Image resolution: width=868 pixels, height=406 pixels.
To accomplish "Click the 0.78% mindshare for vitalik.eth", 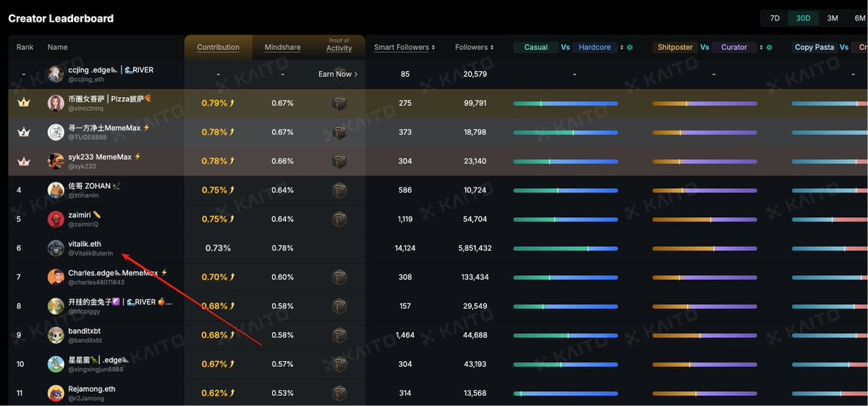I will (283, 248).
